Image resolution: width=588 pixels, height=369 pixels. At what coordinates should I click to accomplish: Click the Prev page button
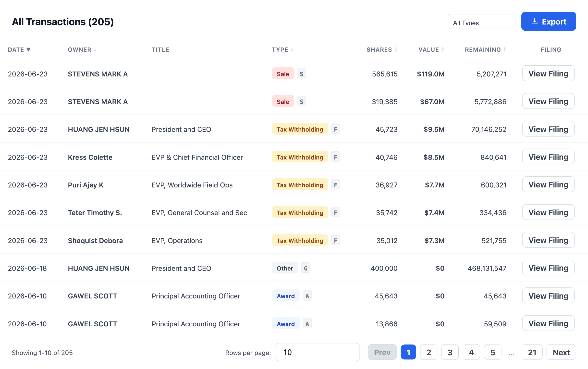(382, 352)
